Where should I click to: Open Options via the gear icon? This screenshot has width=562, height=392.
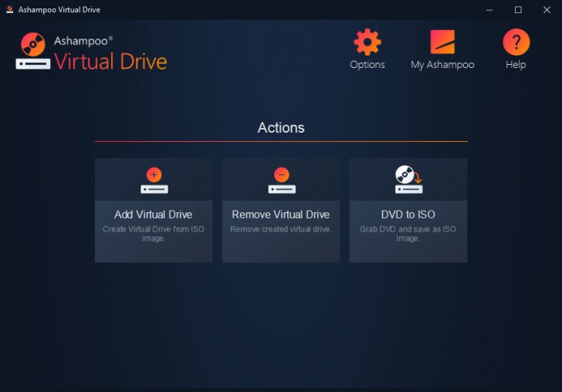click(367, 42)
